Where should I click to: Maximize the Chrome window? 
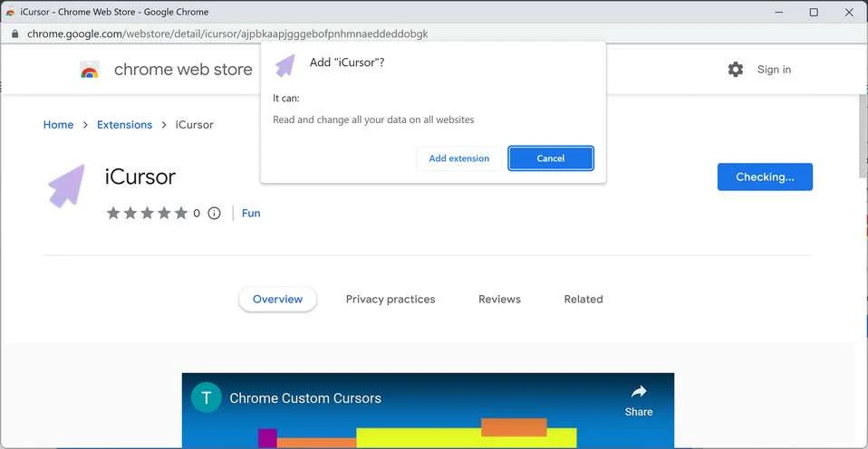pyautogui.click(x=814, y=12)
